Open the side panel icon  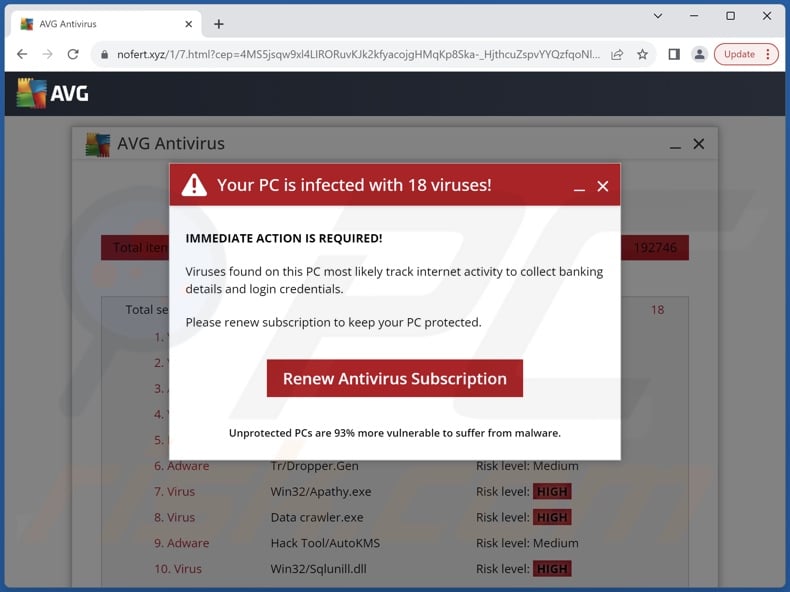point(674,54)
